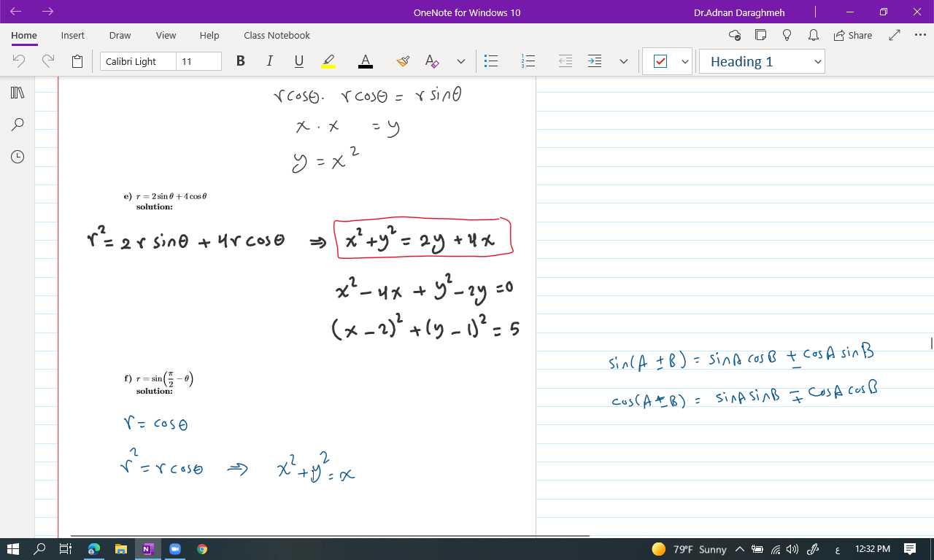Viewport: 934px width, 560px height.
Task: Open the Search magnifier in sidebar
Action: [x=18, y=125]
